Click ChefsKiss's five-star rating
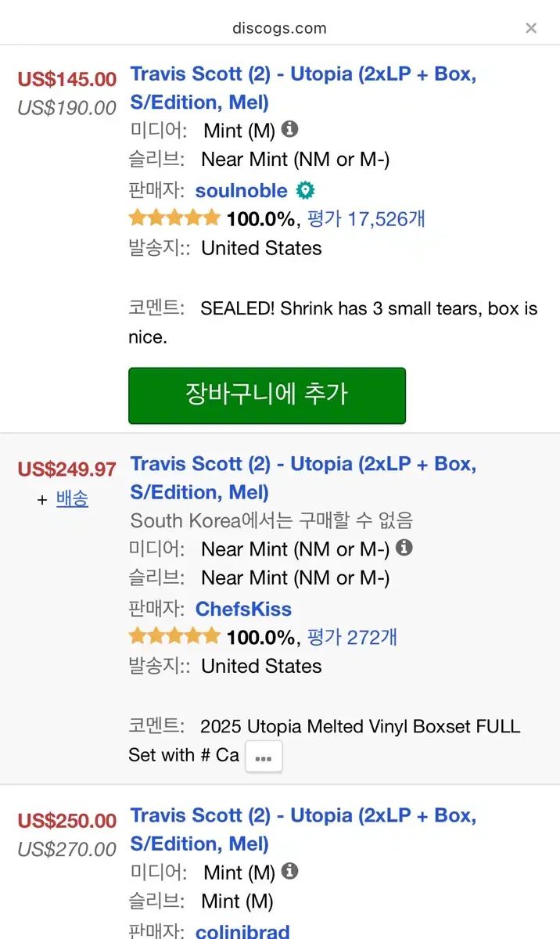The height and width of the screenshot is (939, 560). click(x=174, y=637)
